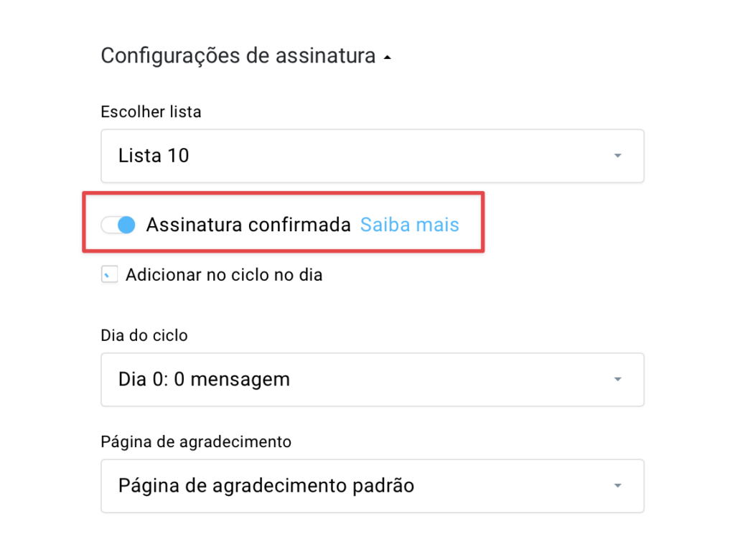Click the Adicionar no ciclo no dia label
Image resolution: width=735 pixels, height=560 pixels.
coord(224,275)
